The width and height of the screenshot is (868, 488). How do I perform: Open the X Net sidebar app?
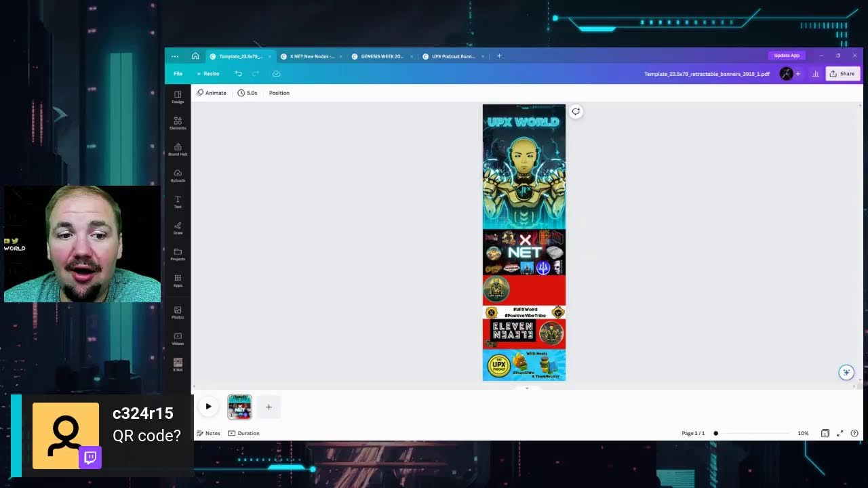point(178,365)
